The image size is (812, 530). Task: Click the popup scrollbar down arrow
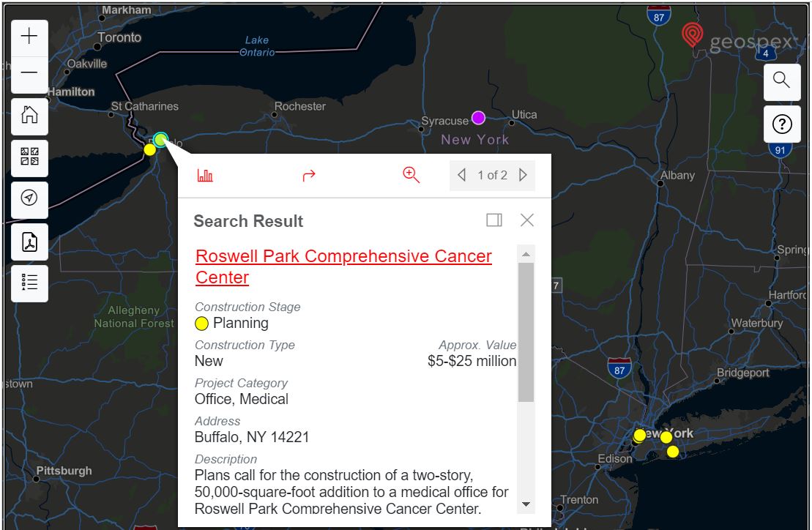[526, 504]
